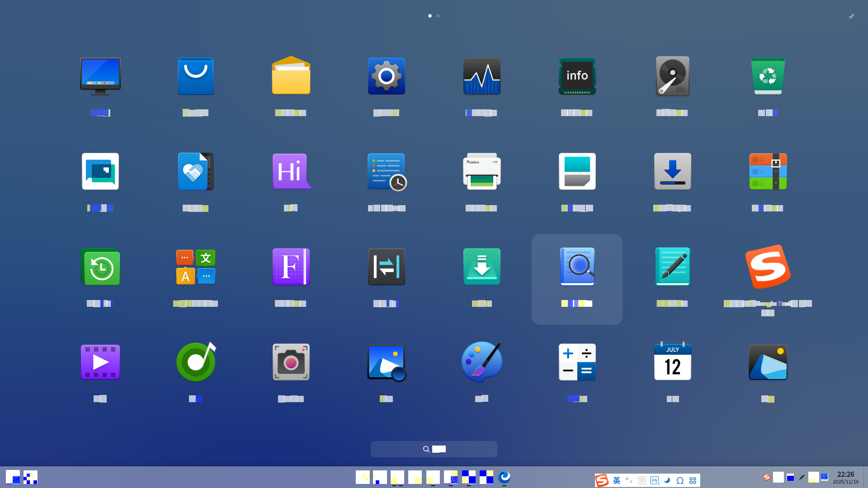Open the Sogou toolbox grid icon
The width and height of the screenshot is (868, 488).
point(693,480)
